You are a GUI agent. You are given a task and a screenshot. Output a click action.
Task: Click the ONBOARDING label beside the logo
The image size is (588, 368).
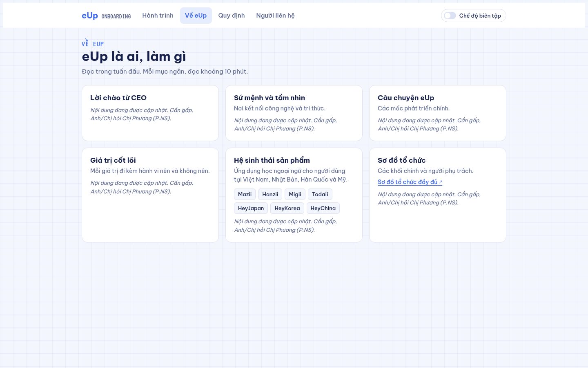pyautogui.click(x=116, y=16)
